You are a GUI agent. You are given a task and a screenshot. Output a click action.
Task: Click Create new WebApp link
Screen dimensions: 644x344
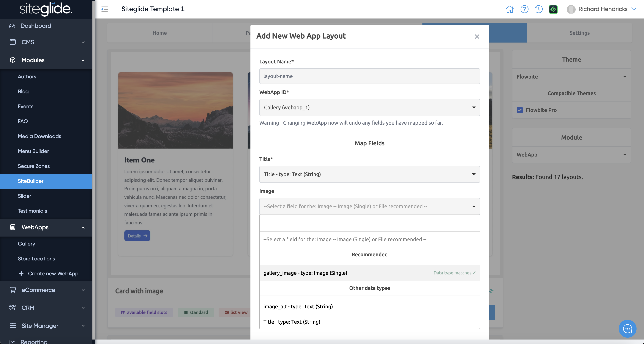pos(53,274)
